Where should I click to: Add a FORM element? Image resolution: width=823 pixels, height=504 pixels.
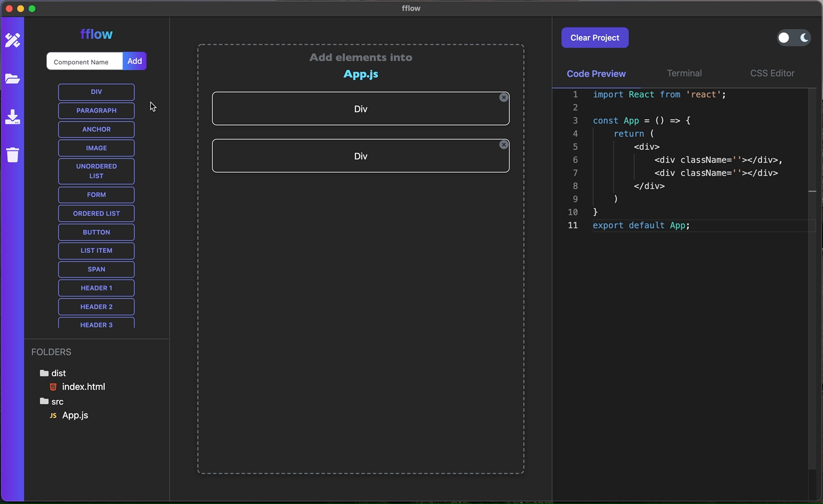click(x=96, y=195)
